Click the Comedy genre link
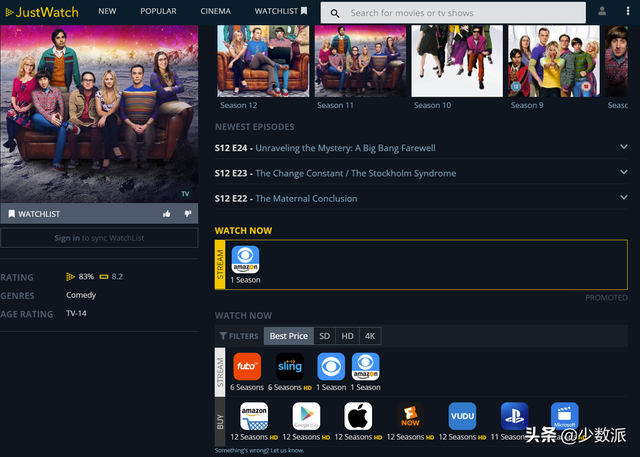Screen dimensions: 640x457 (81, 295)
